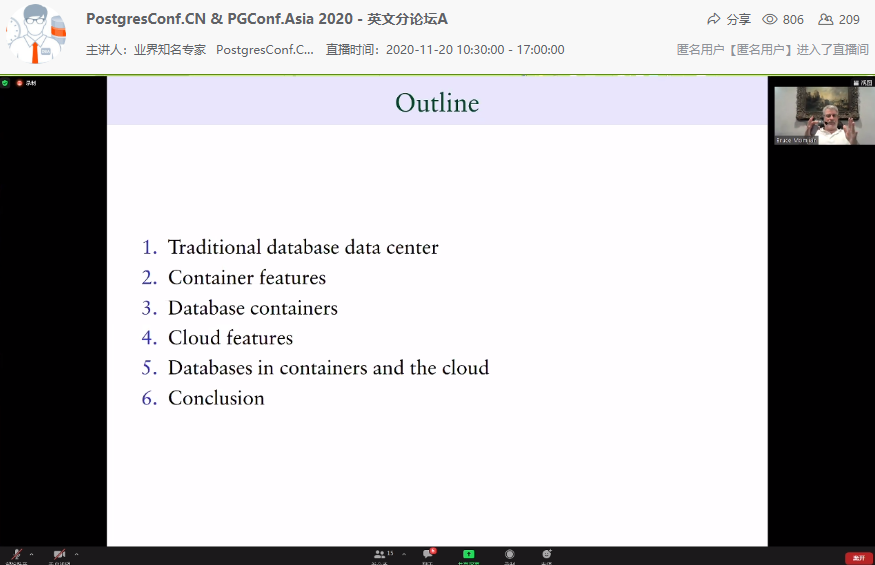Expand the video options arrow
The height and width of the screenshot is (565, 875).
[76, 554]
